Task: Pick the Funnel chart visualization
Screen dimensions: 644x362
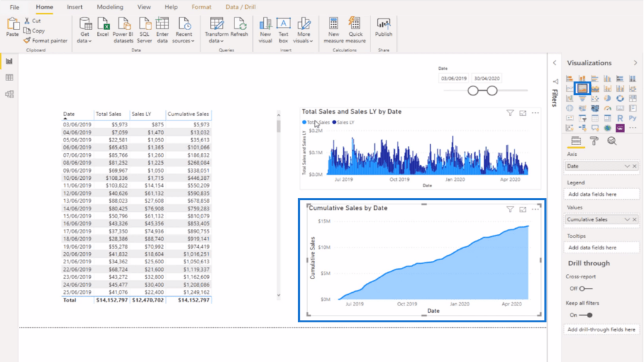Action: pyautogui.click(x=582, y=99)
